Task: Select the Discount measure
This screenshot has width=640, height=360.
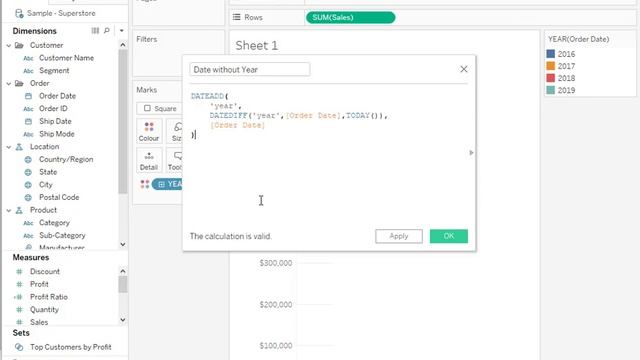Action: tap(44, 271)
